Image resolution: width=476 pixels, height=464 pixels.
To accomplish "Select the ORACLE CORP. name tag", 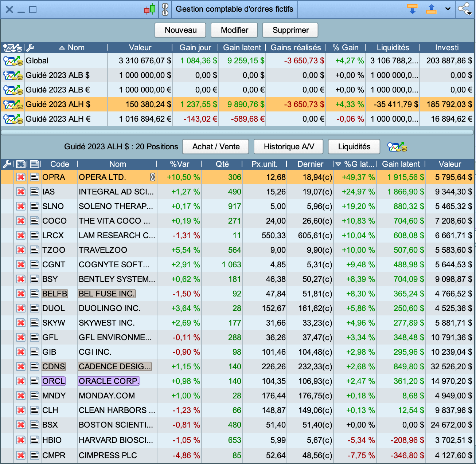I will [x=109, y=381].
